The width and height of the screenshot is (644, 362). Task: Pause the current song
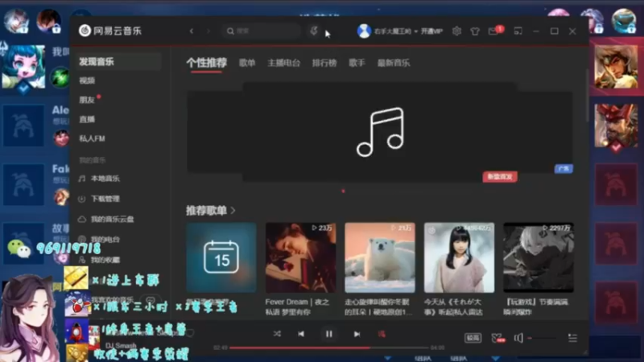pyautogui.click(x=329, y=334)
